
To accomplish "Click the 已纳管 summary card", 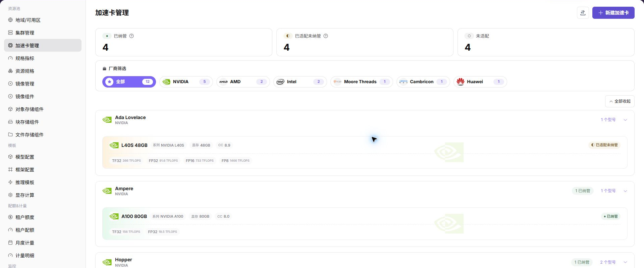I will [x=184, y=42].
